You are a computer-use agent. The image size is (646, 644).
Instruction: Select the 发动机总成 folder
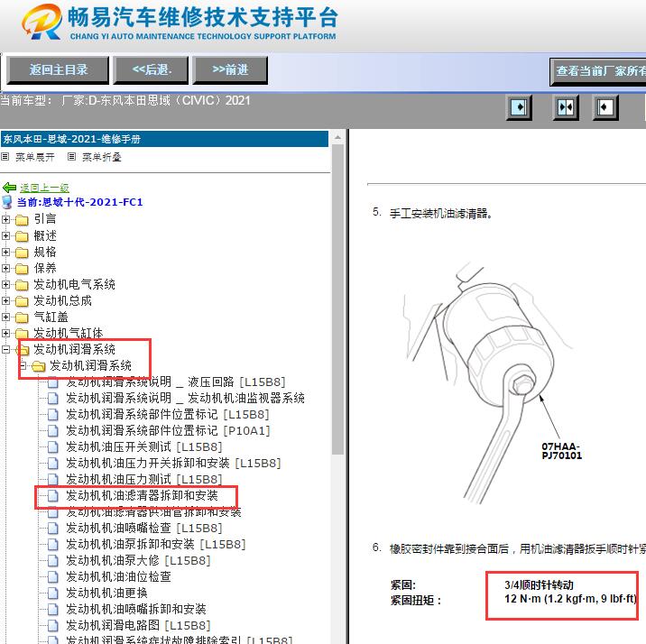pos(62,300)
